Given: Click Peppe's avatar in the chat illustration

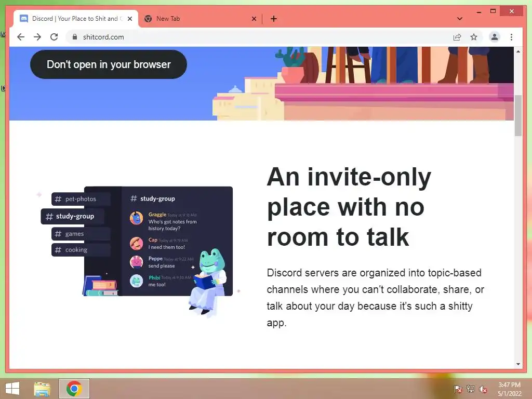Looking at the screenshot, I should coord(137,262).
